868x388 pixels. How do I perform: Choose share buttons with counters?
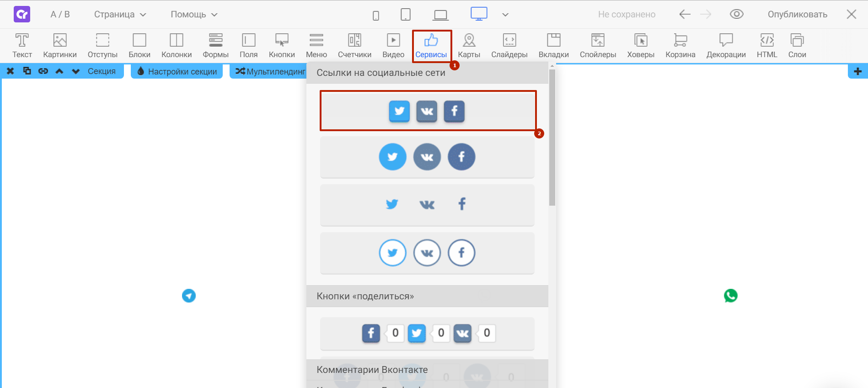427,333
